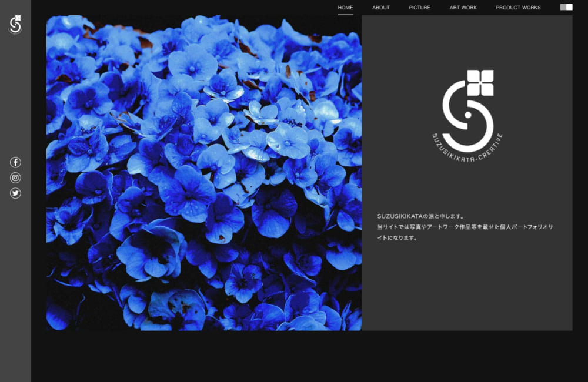Open the PICTURE section
This screenshot has height=382, width=588.
(x=420, y=8)
